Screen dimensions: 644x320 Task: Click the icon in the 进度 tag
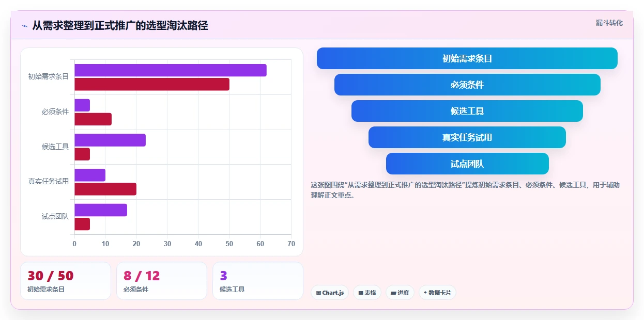pyautogui.click(x=393, y=293)
